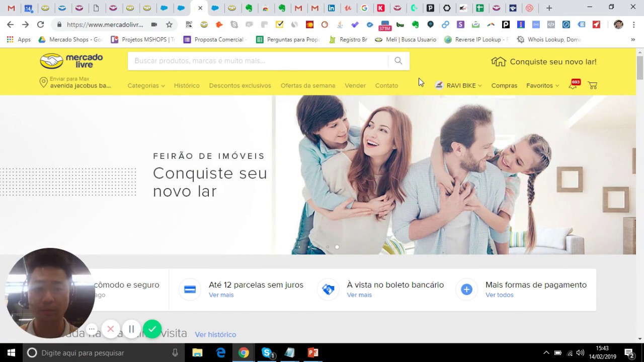Image resolution: width=644 pixels, height=362 pixels.
Task: Click the Windows Start button
Action: coord(11,353)
